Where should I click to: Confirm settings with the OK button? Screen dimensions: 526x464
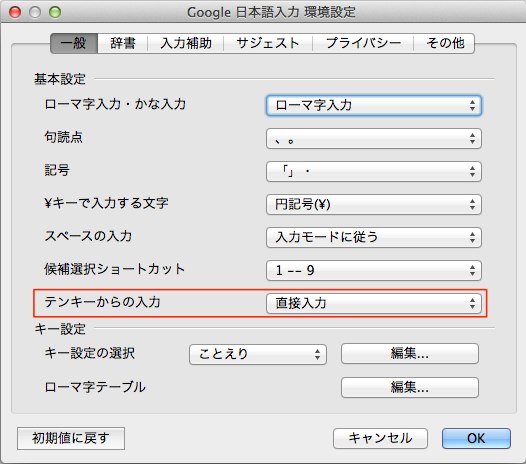click(476, 438)
